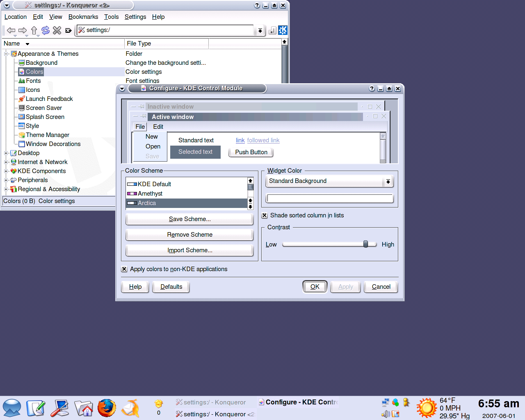Viewport: 525px width, 420px height.
Task: Expand Internet & Network branch
Action: [x=6, y=162]
